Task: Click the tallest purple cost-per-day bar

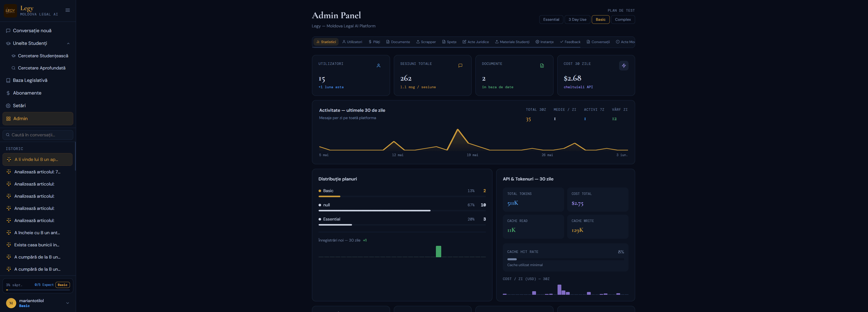Action: pos(559,289)
